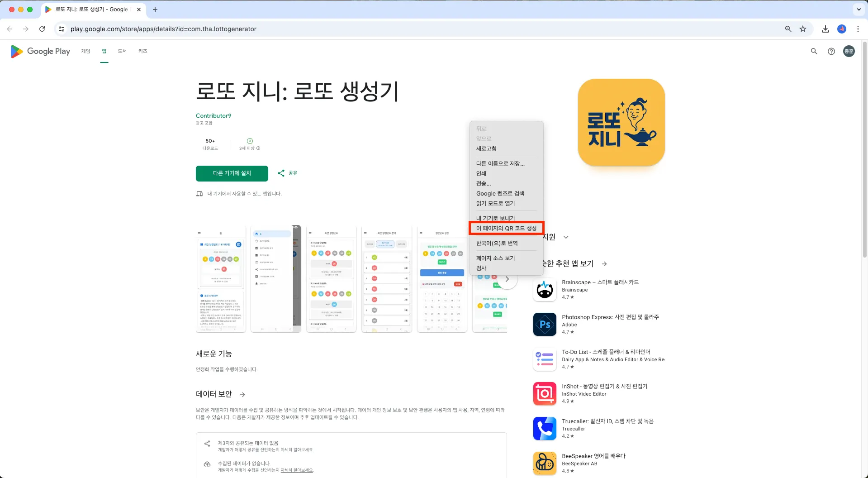The image size is (868, 478).
Task: Open InShot app icon
Action: [545, 394]
